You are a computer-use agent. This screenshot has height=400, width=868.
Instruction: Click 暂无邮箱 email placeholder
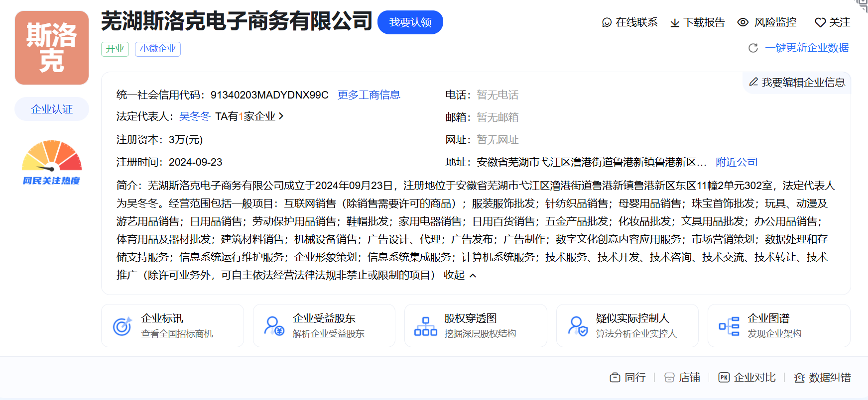pyautogui.click(x=497, y=117)
